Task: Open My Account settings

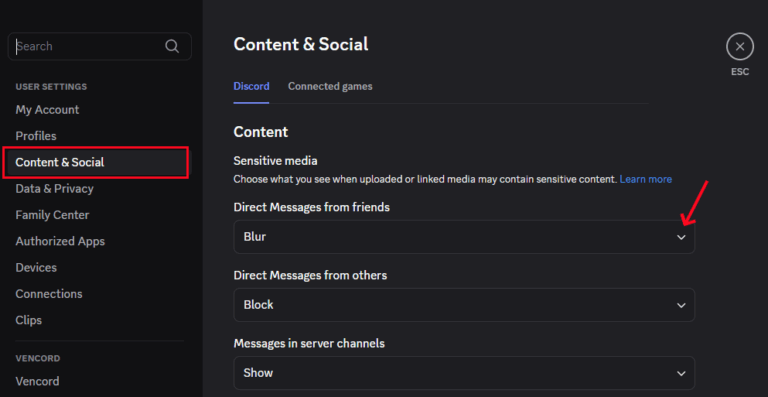Action: (x=47, y=110)
